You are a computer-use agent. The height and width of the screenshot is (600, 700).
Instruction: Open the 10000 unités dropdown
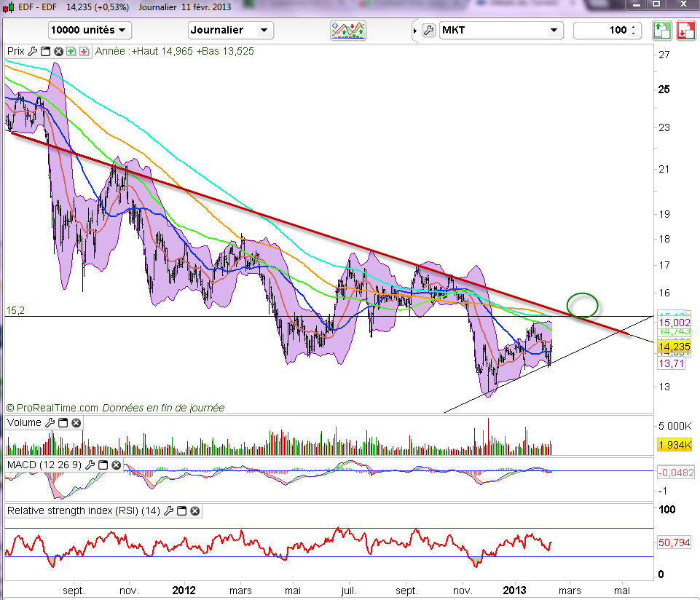[x=90, y=31]
